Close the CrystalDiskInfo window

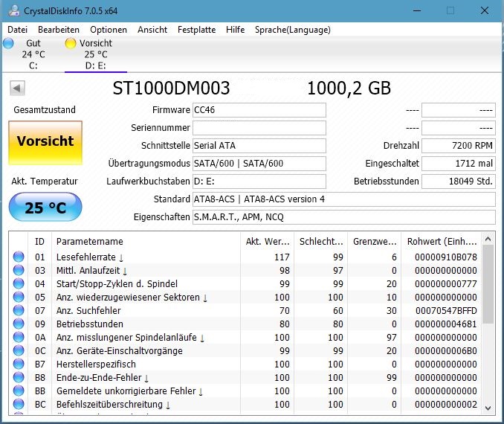[485, 10]
